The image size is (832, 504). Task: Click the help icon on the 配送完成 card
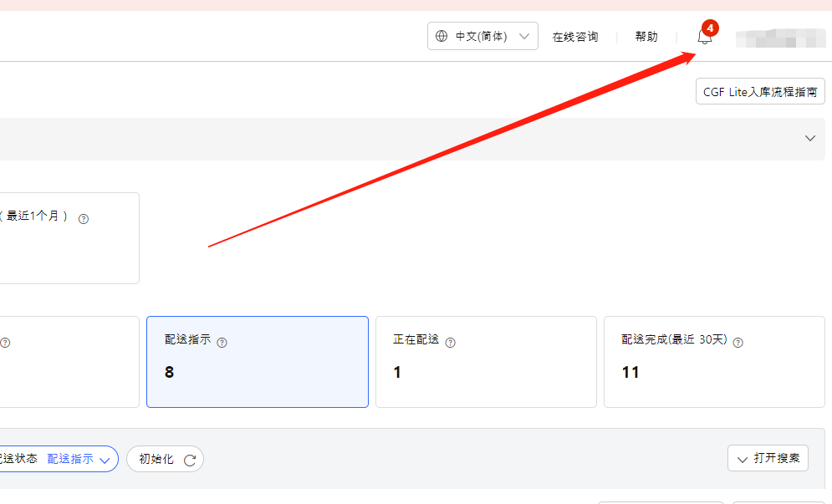(x=738, y=342)
